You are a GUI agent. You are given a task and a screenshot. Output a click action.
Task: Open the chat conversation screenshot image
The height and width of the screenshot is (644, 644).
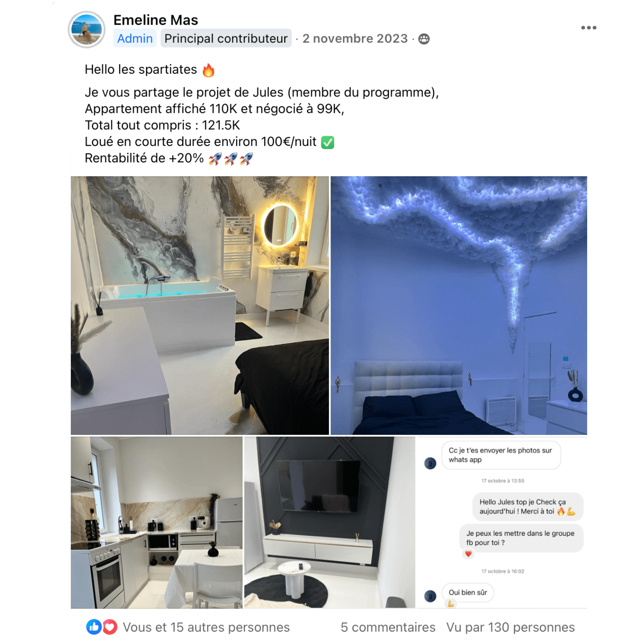(502, 522)
